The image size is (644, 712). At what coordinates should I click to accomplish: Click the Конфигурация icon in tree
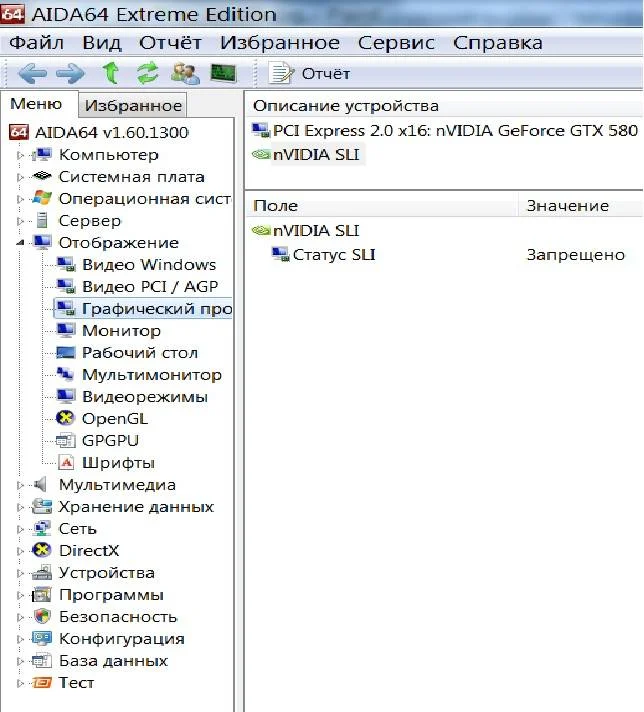point(42,638)
